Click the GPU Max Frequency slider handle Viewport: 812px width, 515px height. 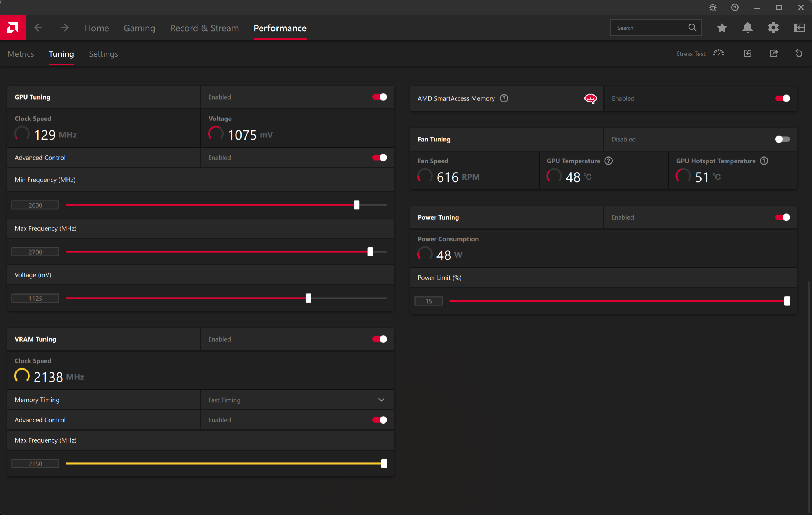pyautogui.click(x=370, y=252)
